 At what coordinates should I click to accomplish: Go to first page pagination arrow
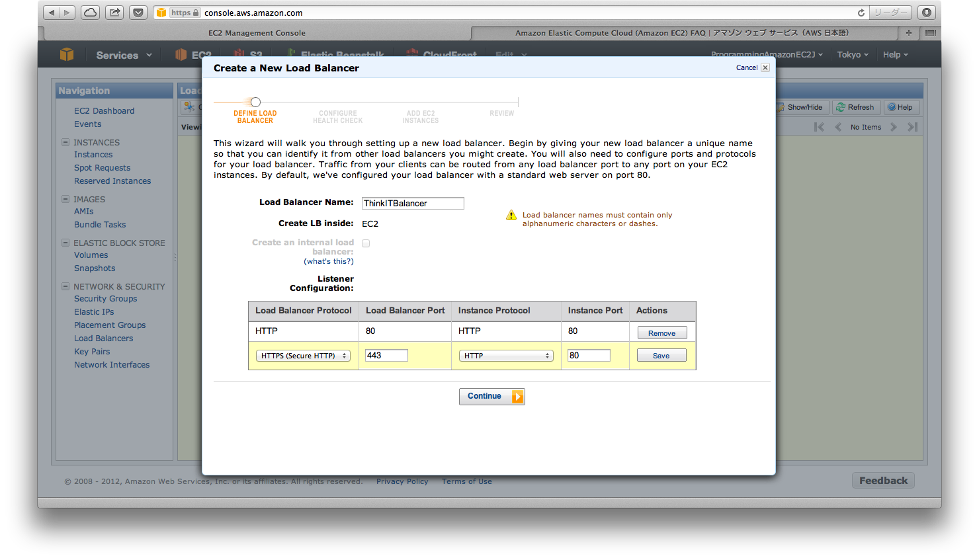[819, 127]
